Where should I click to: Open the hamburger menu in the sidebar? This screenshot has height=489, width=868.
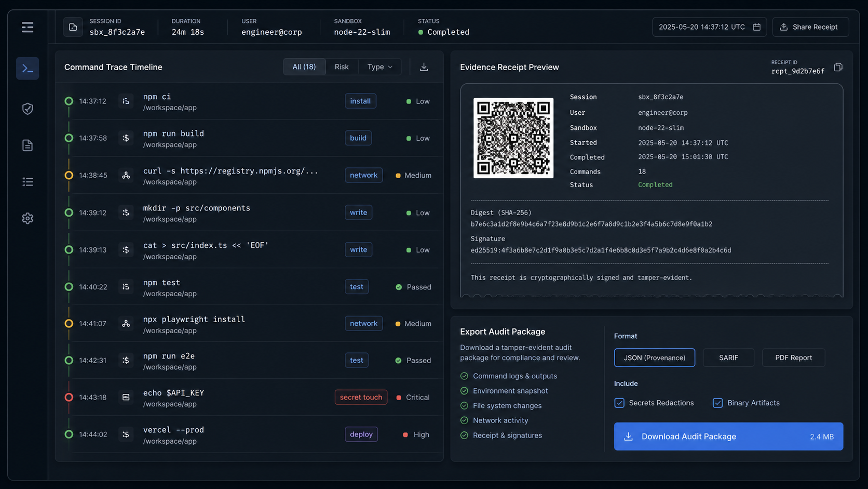[28, 27]
